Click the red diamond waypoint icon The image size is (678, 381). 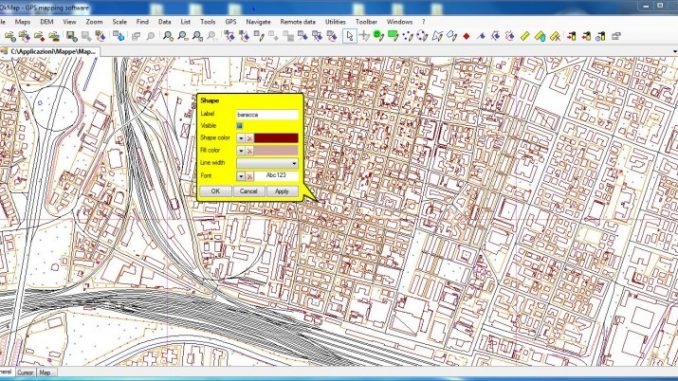tap(466, 36)
